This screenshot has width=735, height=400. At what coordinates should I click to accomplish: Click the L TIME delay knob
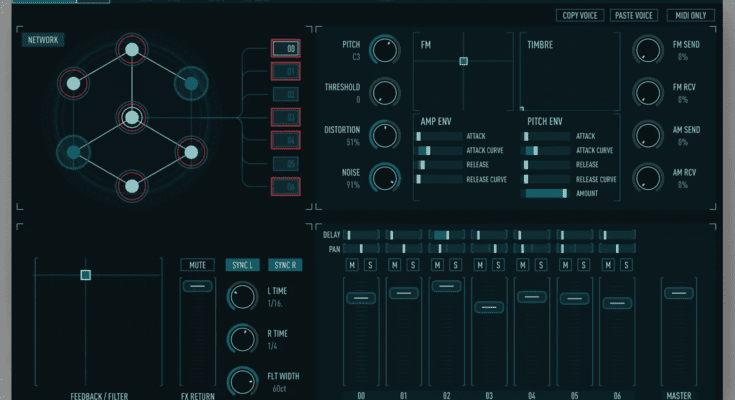[x=242, y=296]
